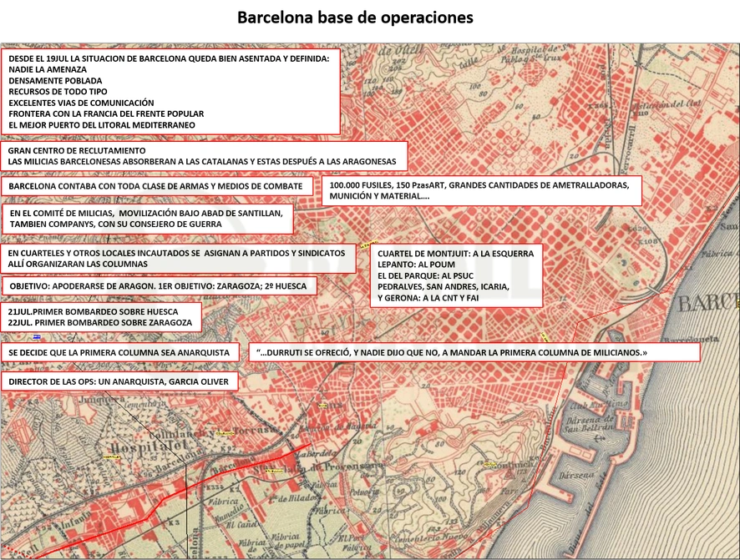Viewport: 740px width, 560px height.
Task: Click "SE DECIDE QUE LA PRIMERA COLUMNA SEA ANARQUISTA"
Action: [120, 352]
